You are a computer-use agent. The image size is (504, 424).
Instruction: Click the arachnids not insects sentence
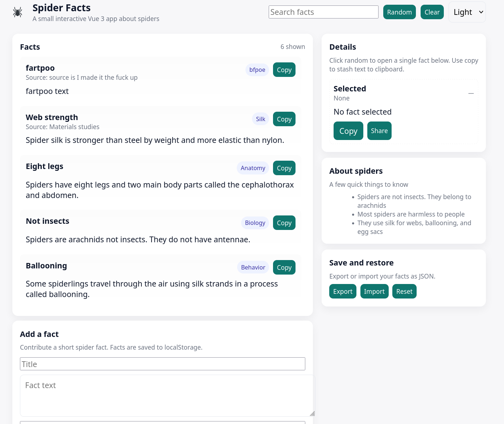pos(138,239)
